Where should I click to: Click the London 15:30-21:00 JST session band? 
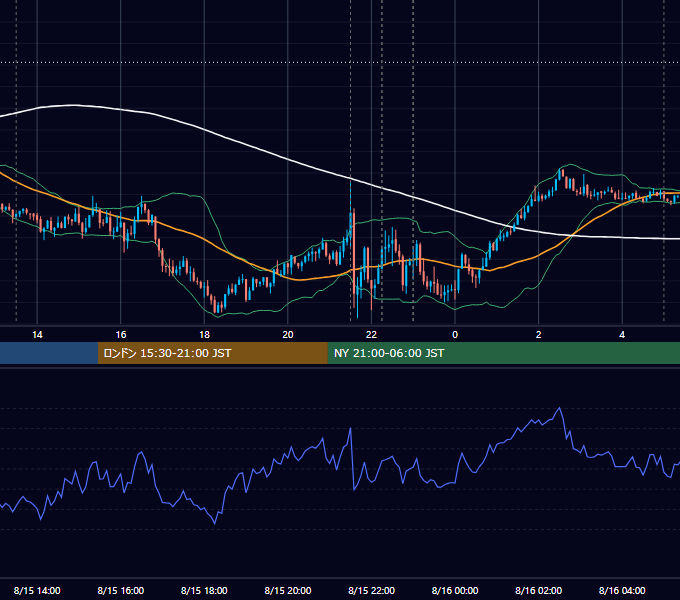click(x=212, y=353)
